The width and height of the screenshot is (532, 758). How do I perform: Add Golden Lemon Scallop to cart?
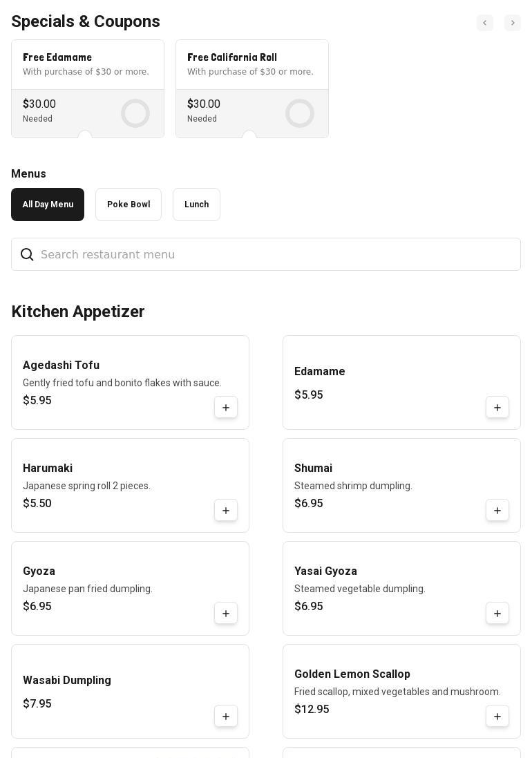(x=497, y=717)
